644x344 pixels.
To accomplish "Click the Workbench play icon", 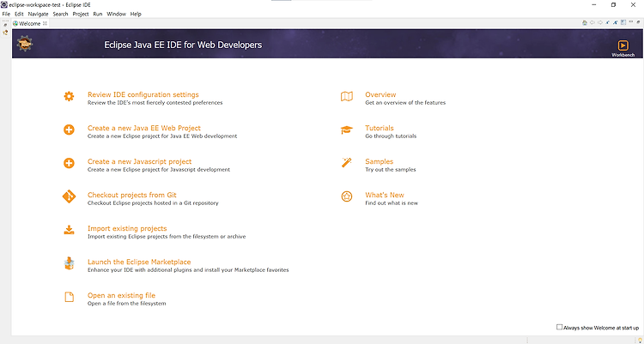I will pyautogui.click(x=623, y=45).
